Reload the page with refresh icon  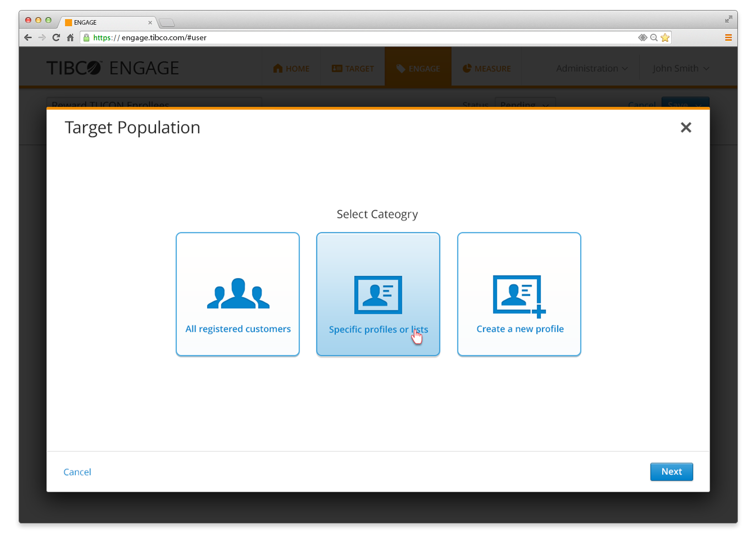coord(56,37)
